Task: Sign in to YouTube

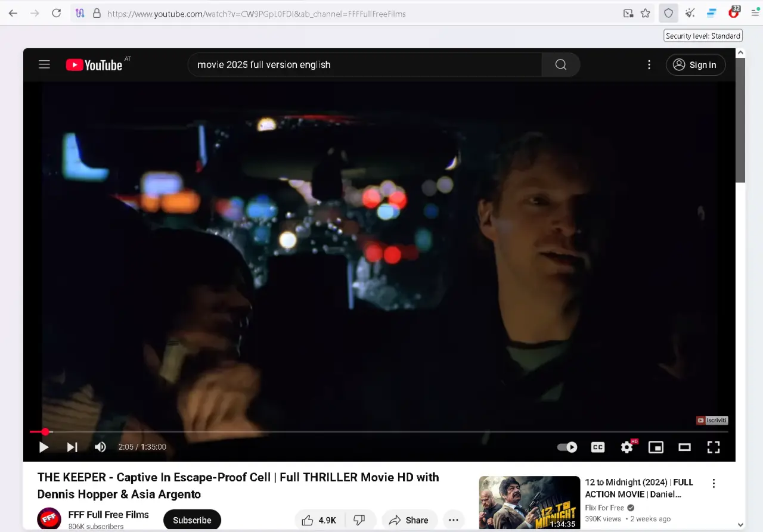Action: [x=696, y=65]
